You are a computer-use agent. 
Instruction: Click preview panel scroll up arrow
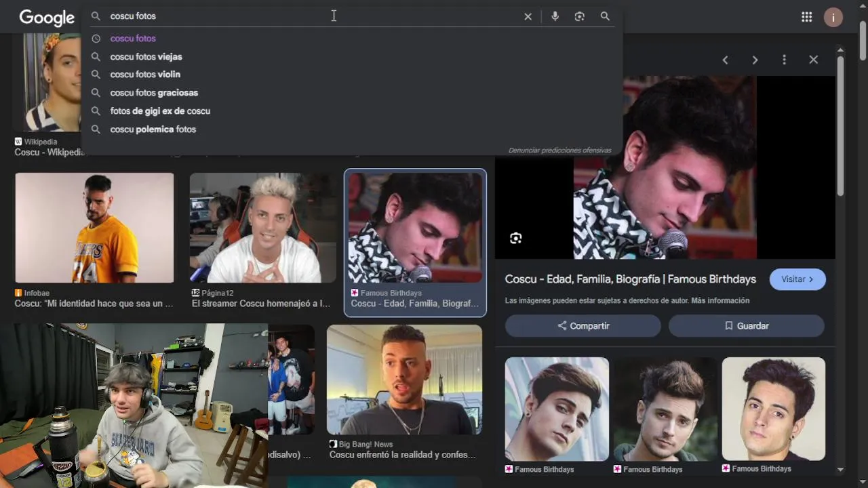click(x=840, y=50)
